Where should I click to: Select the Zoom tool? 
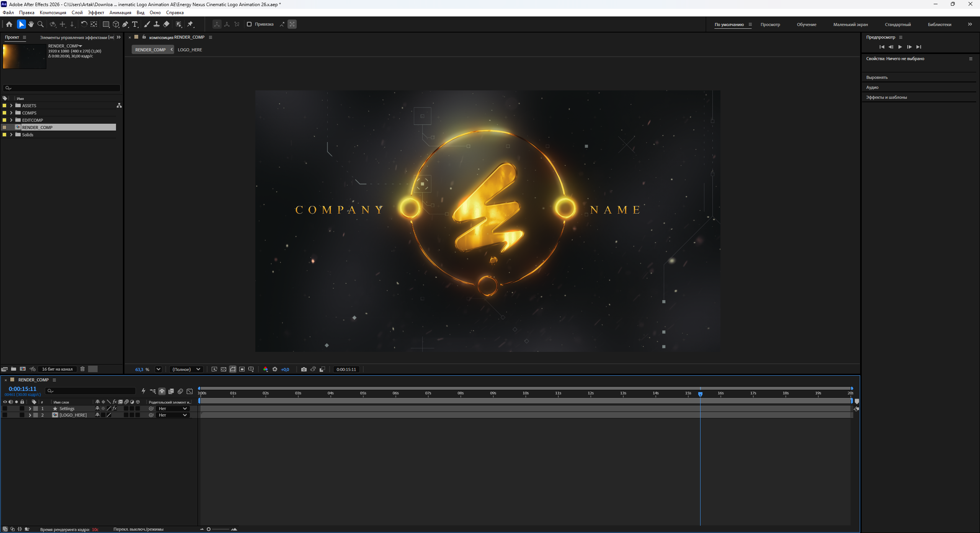click(x=41, y=24)
